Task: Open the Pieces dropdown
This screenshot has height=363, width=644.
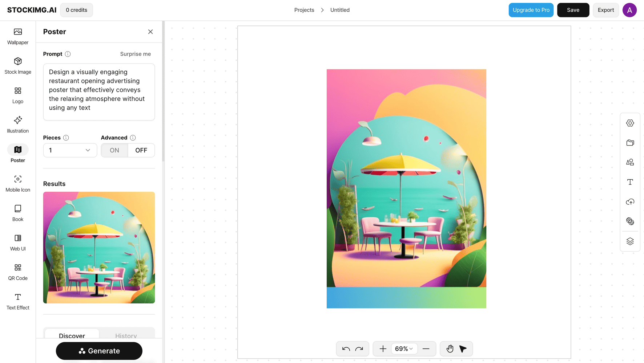Action: [x=70, y=150]
